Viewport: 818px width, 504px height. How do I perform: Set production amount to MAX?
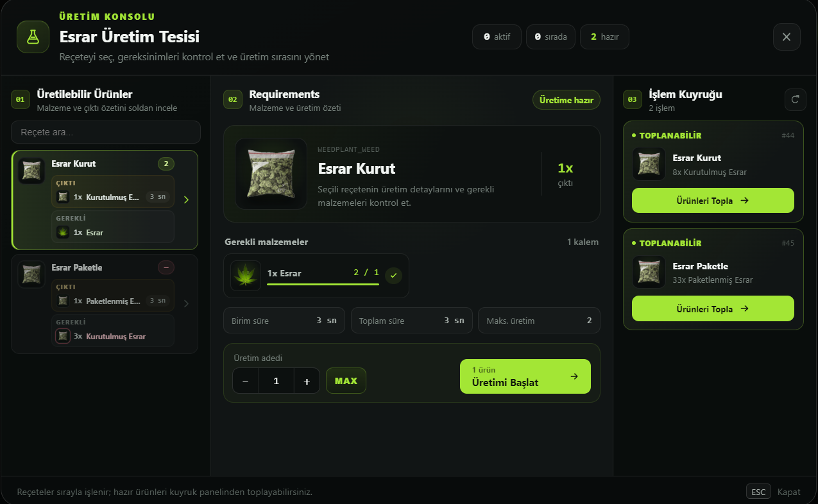tap(346, 381)
